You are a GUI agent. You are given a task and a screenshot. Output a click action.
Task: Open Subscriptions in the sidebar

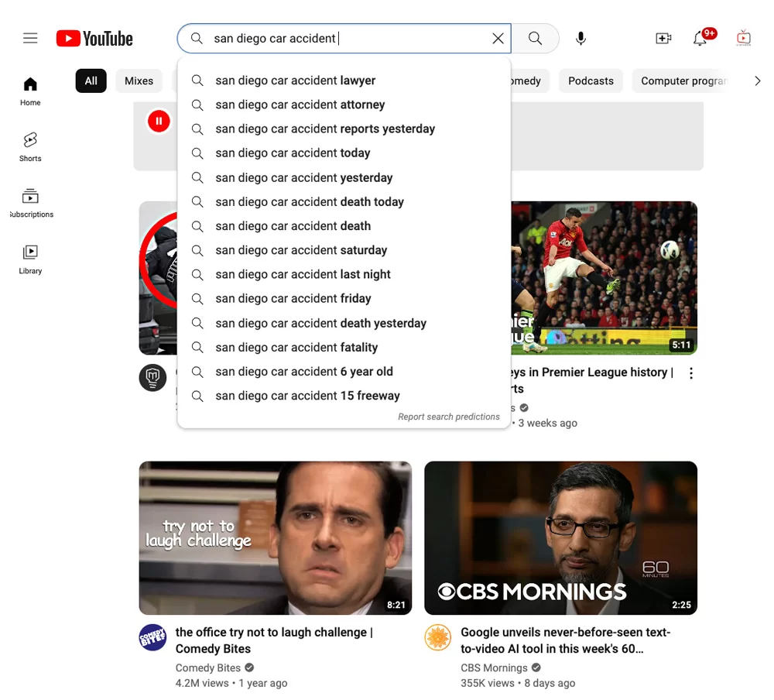[30, 203]
